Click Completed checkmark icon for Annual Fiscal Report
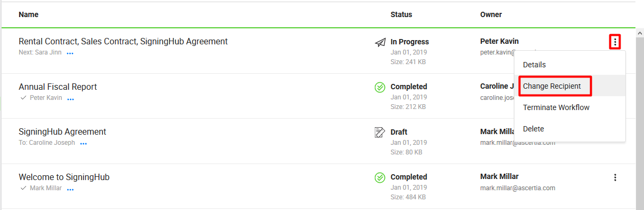644x210 pixels. pos(380,87)
